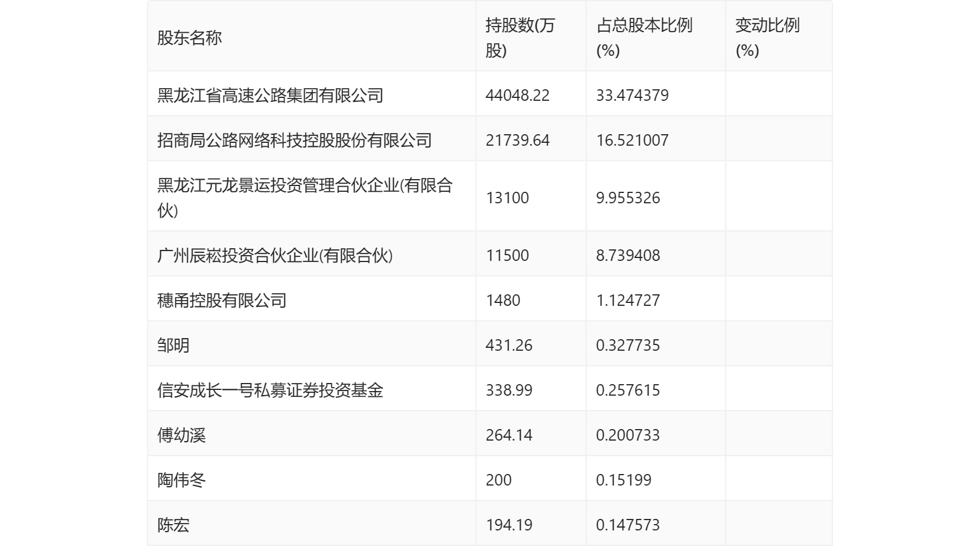
Task: Select the percentage 9.955326
Action: pos(628,198)
